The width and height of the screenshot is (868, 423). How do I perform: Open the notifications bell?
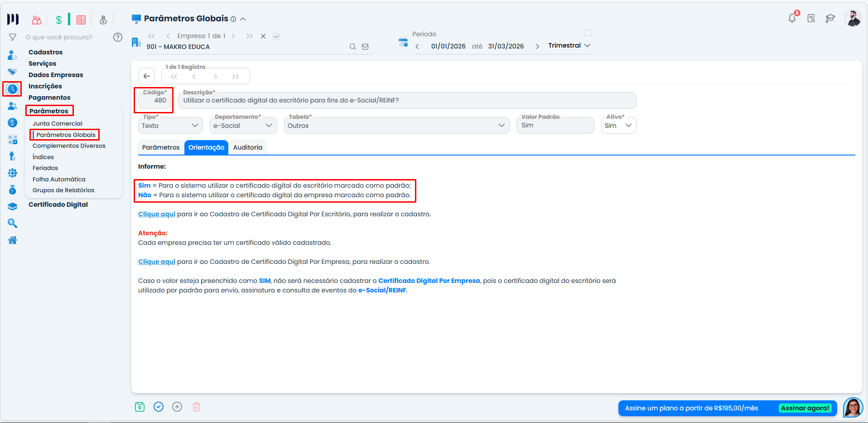pyautogui.click(x=792, y=18)
